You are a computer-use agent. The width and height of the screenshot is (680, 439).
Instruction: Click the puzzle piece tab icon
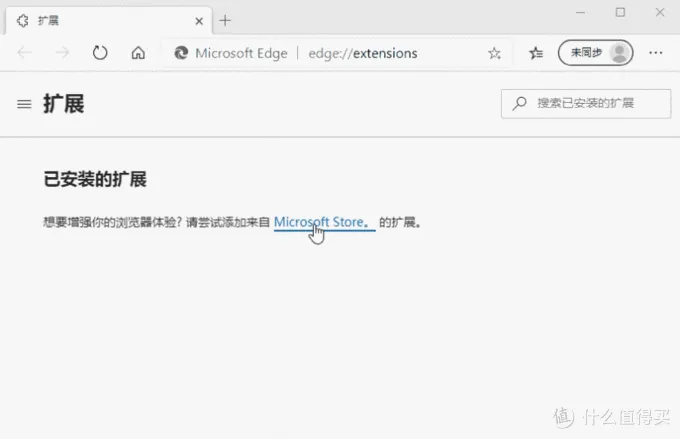point(23,20)
